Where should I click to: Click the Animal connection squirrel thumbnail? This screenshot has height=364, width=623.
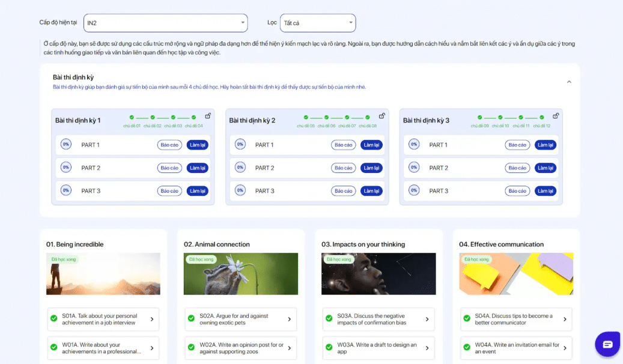pyautogui.click(x=240, y=273)
